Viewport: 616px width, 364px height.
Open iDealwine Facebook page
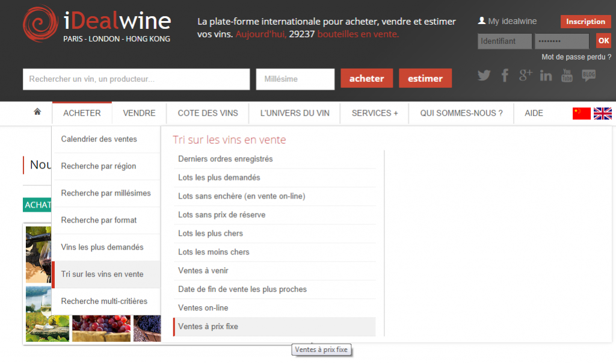pos(505,75)
